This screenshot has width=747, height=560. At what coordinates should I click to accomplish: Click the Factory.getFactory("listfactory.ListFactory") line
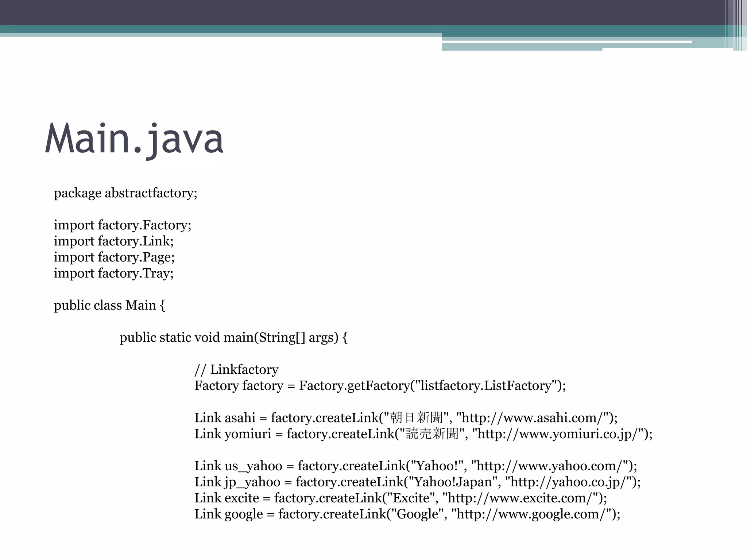point(380,385)
